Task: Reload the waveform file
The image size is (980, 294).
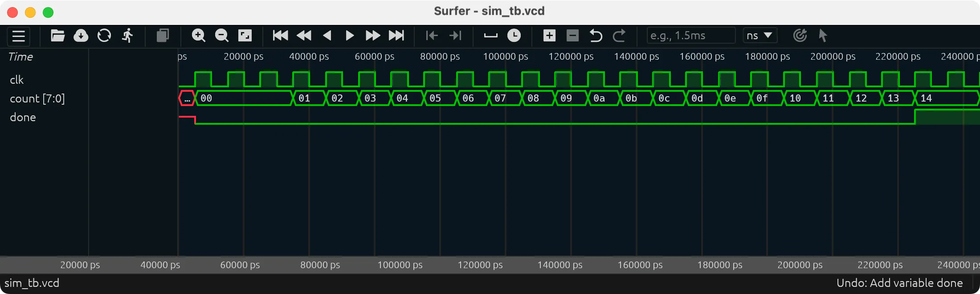Action: pos(104,36)
